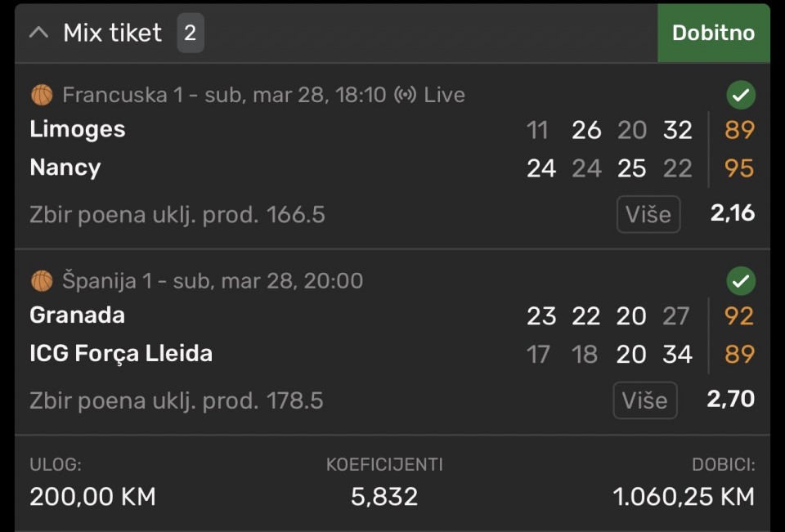
Task: Select the Granada team name
Action: tap(78, 315)
